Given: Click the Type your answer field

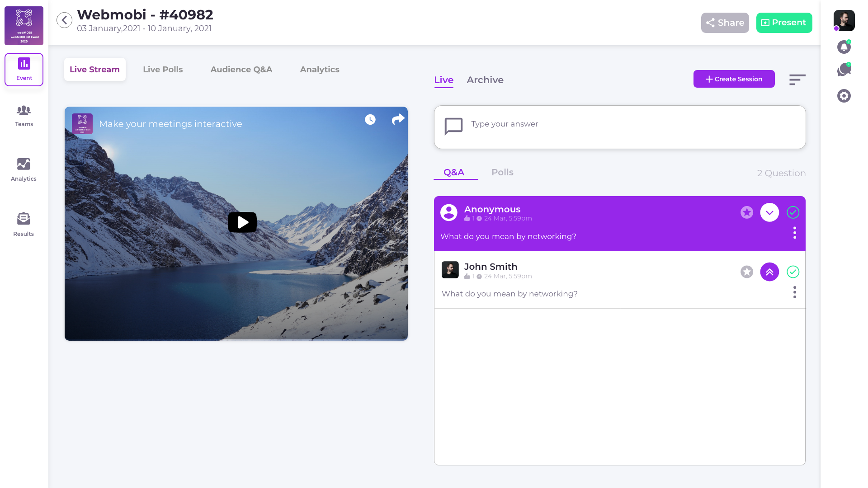Looking at the screenshot, I should pyautogui.click(x=620, y=127).
